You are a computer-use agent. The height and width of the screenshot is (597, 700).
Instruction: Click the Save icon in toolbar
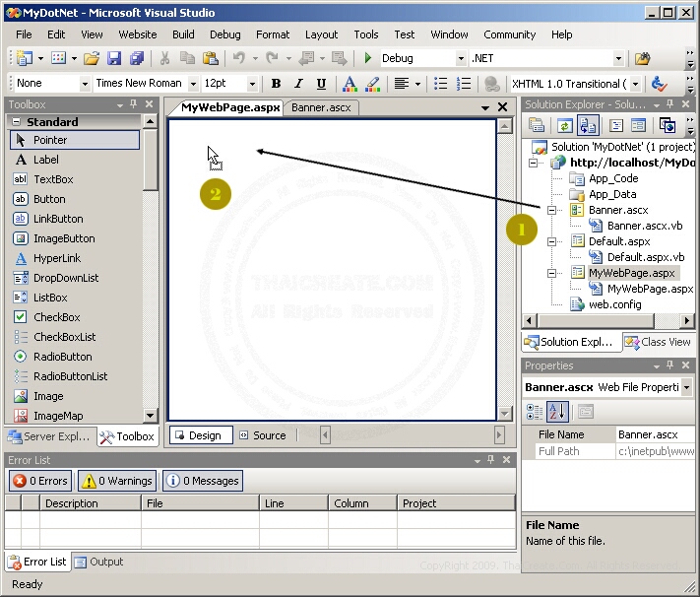tap(114, 58)
